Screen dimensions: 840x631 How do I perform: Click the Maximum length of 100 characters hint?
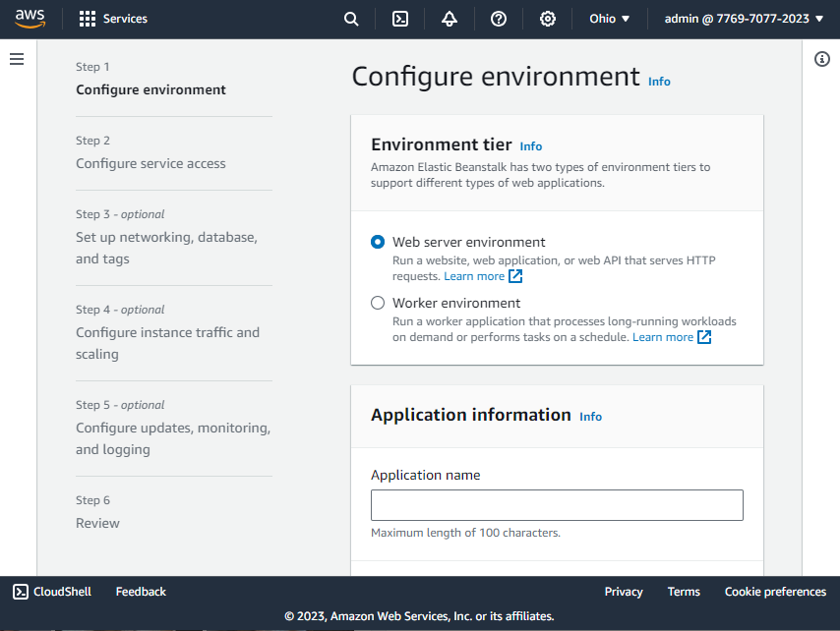coord(465,533)
